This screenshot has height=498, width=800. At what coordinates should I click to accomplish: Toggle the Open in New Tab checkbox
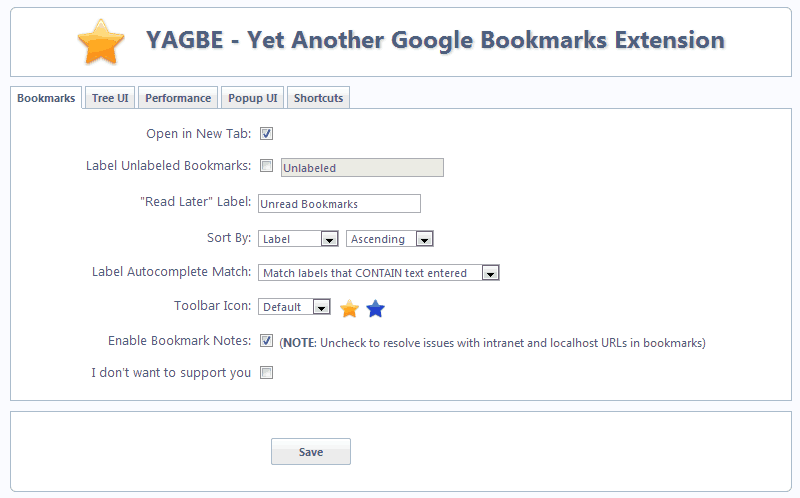point(266,134)
